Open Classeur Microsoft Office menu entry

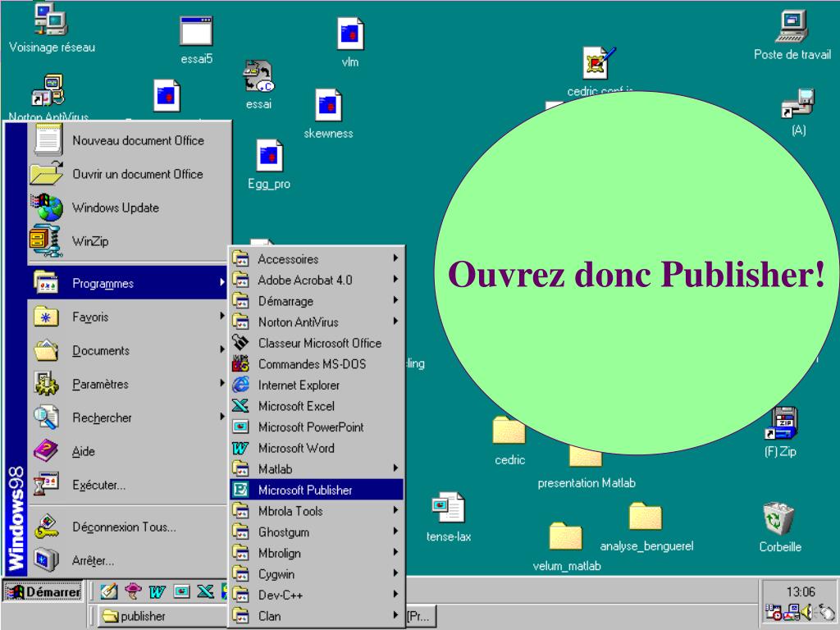pos(317,343)
